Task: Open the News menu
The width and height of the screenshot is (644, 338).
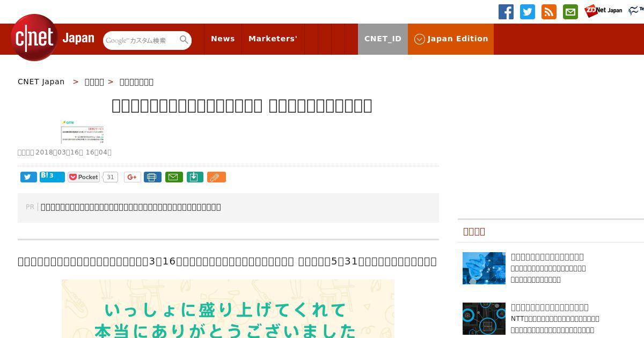Action: tap(223, 39)
